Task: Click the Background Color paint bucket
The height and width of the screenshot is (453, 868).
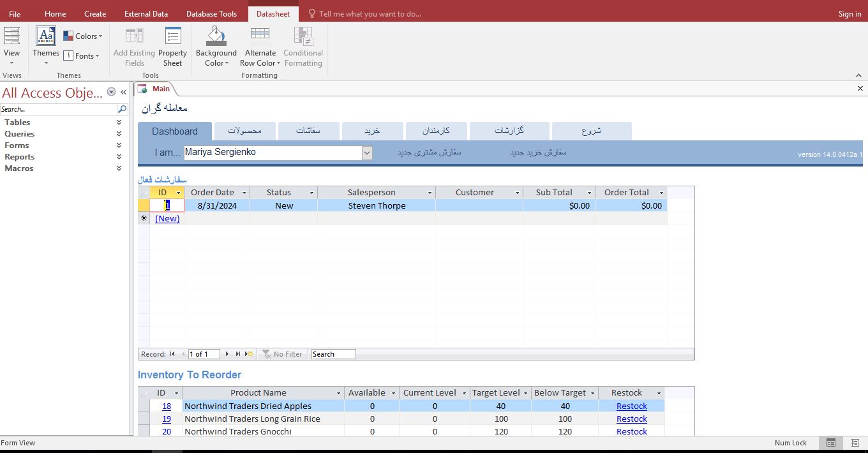Action: (x=216, y=36)
